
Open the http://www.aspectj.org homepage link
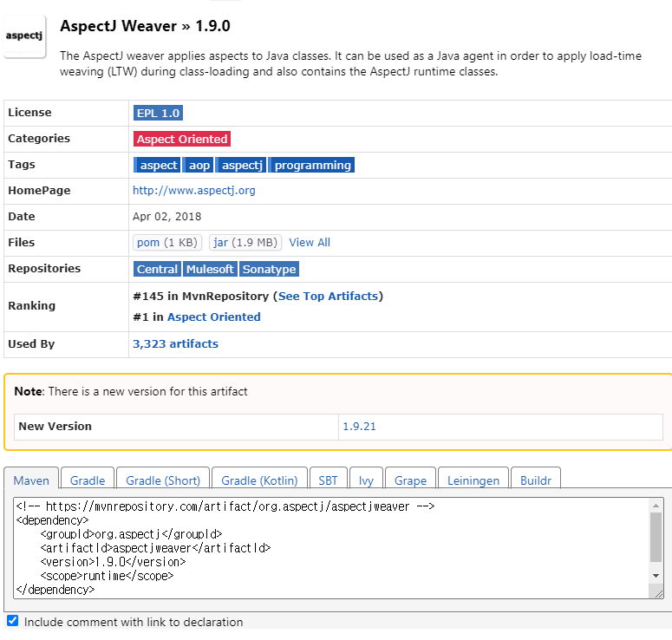pyautogui.click(x=193, y=190)
